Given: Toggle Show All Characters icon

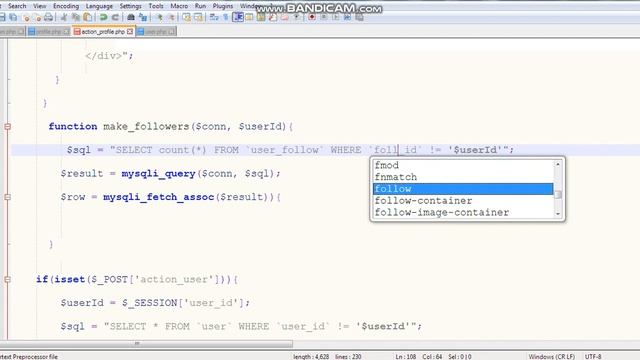Looking at the screenshot, I should point(225,17).
